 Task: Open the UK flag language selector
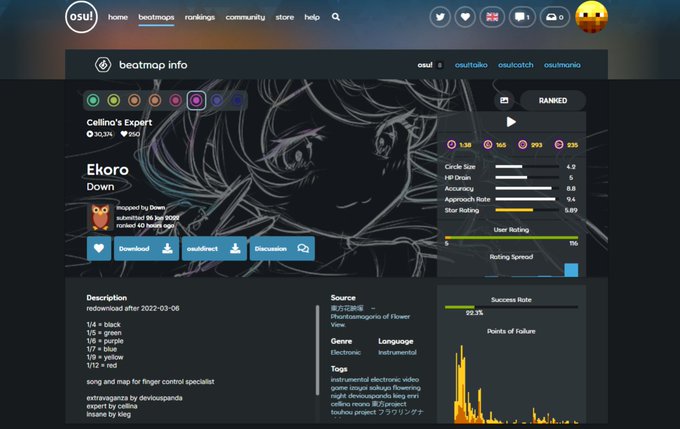click(492, 17)
